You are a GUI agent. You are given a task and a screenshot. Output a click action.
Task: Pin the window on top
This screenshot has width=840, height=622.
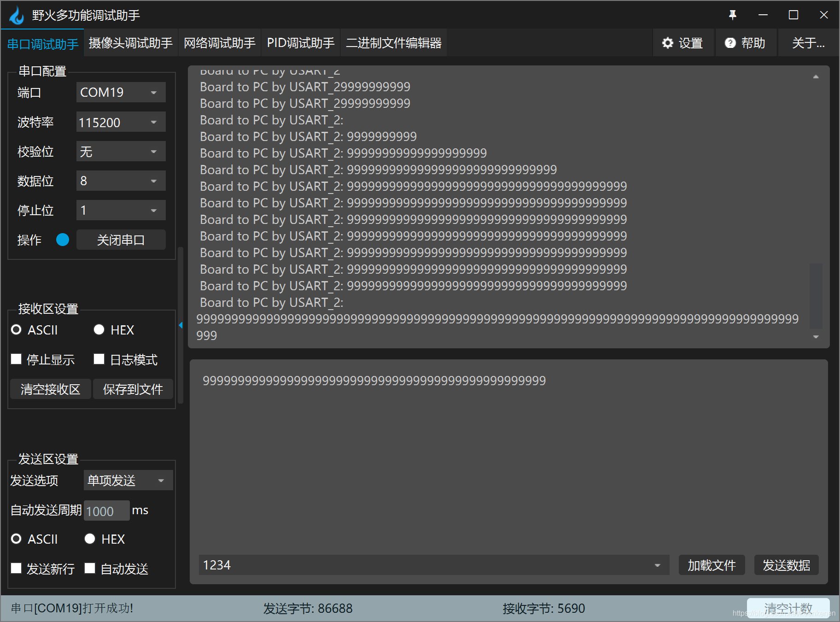pos(733,15)
